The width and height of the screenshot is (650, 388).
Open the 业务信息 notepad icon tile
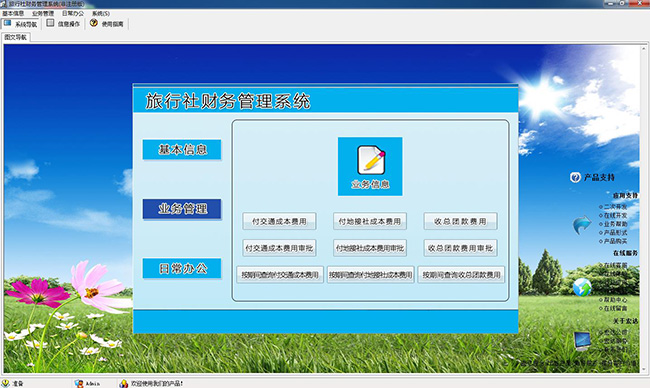tap(370, 166)
